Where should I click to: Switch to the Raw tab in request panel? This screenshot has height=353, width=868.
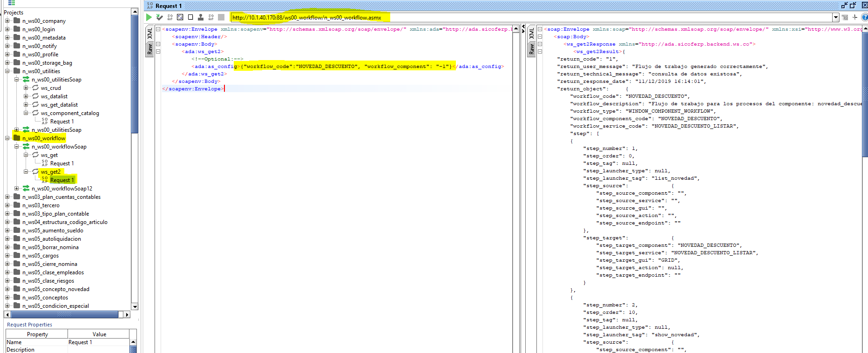pos(150,49)
